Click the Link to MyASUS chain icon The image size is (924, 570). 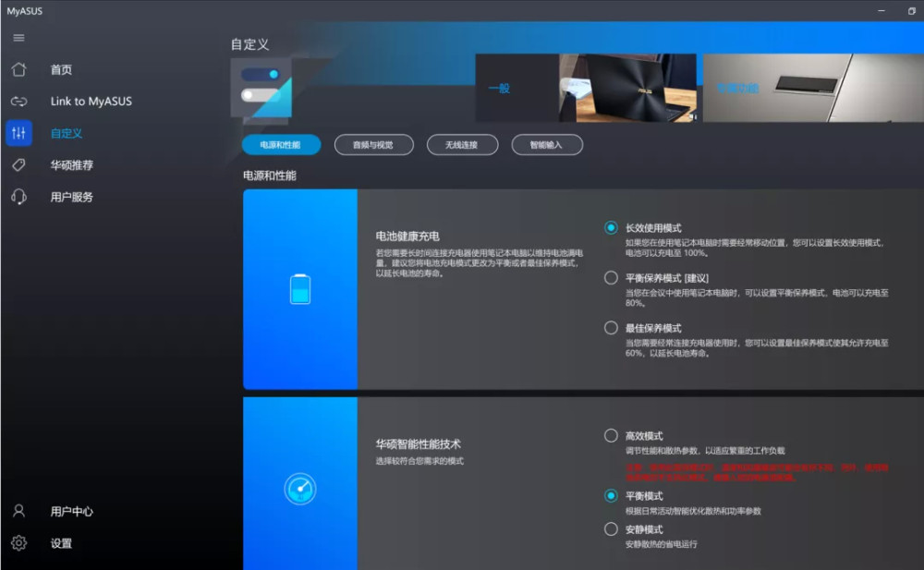click(18, 102)
